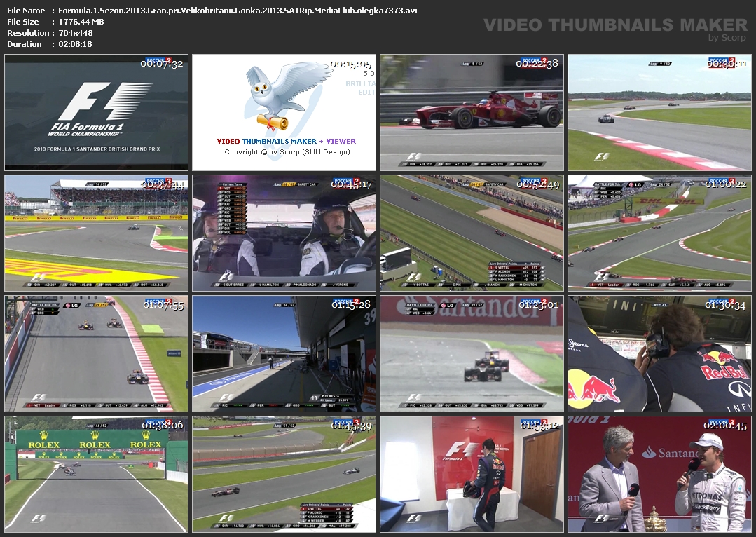
Task: Open the frame with timestamp 00:52:49
Action: pos(472,233)
